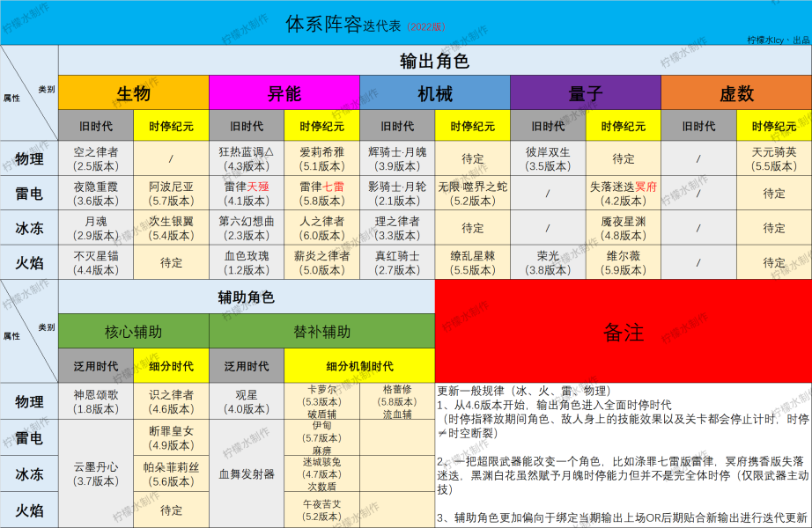
Task: Choose the 荣光 (3.8版本) cell
Action: click(548, 262)
